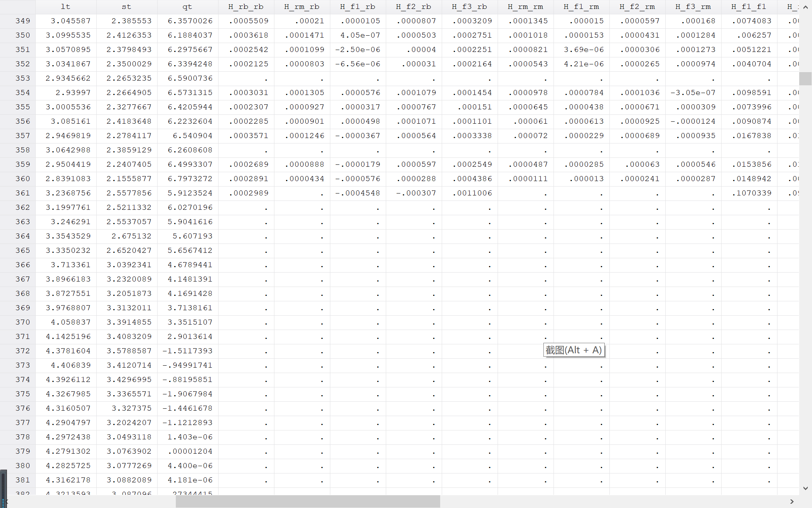Click the H_f1_rb column header
The width and height of the screenshot is (812, 508).
click(x=357, y=7)
